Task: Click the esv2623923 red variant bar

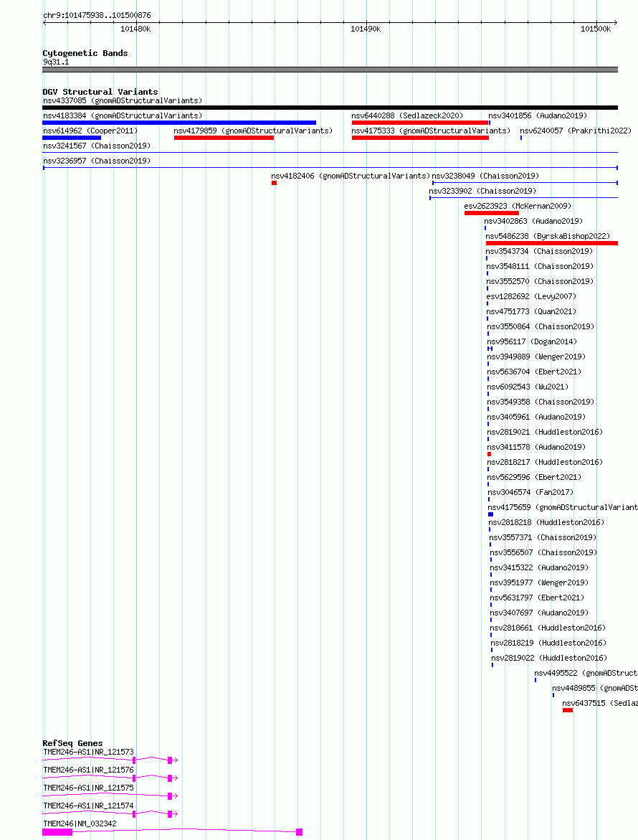Action: [491, 213]
